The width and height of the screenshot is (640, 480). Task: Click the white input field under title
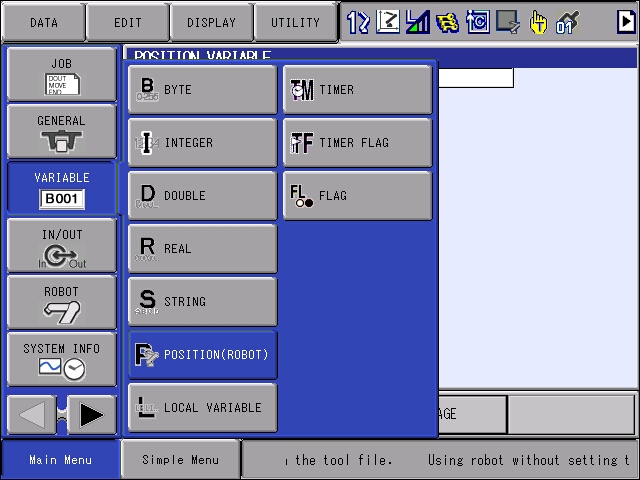pyautogui.click(x=476, y=78)
